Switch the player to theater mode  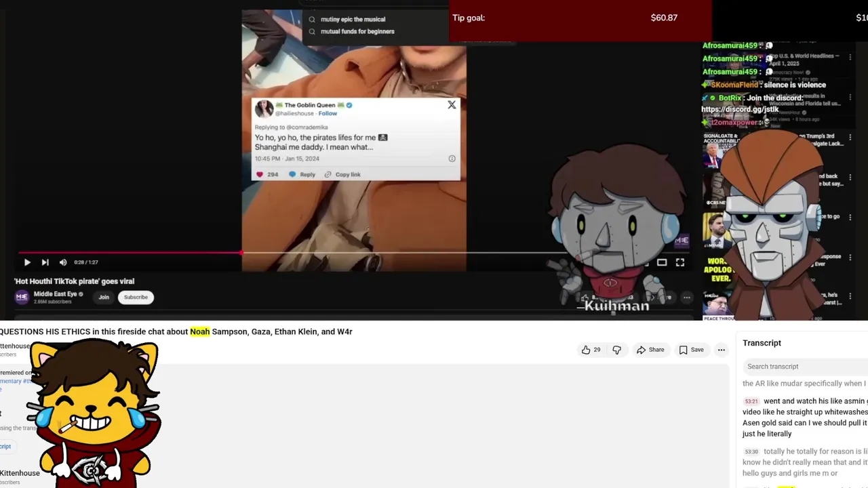[x=662, y=262]
